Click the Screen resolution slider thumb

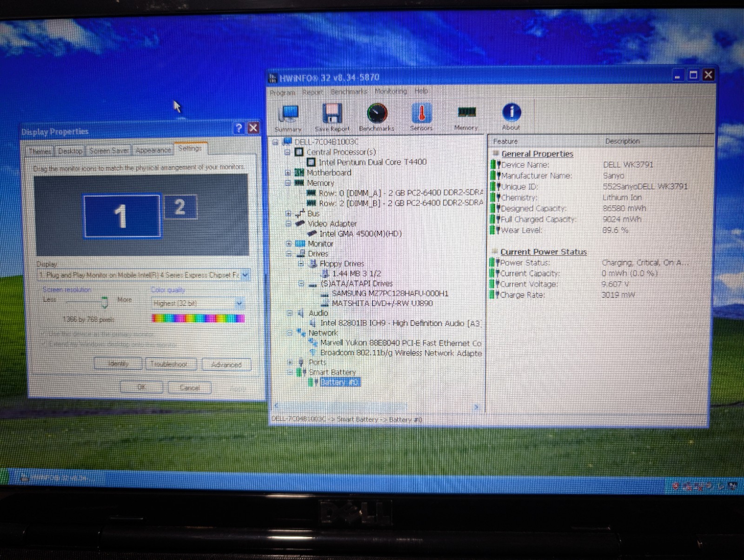105,302
